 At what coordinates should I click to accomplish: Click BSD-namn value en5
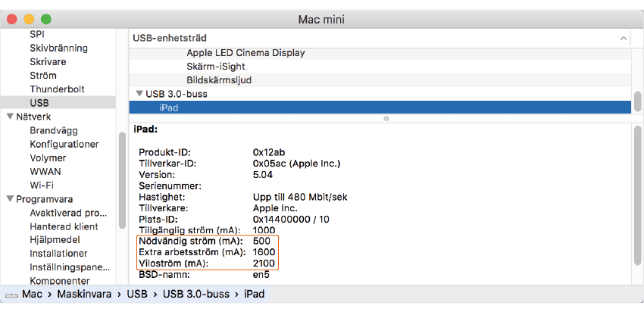[261, 275]
